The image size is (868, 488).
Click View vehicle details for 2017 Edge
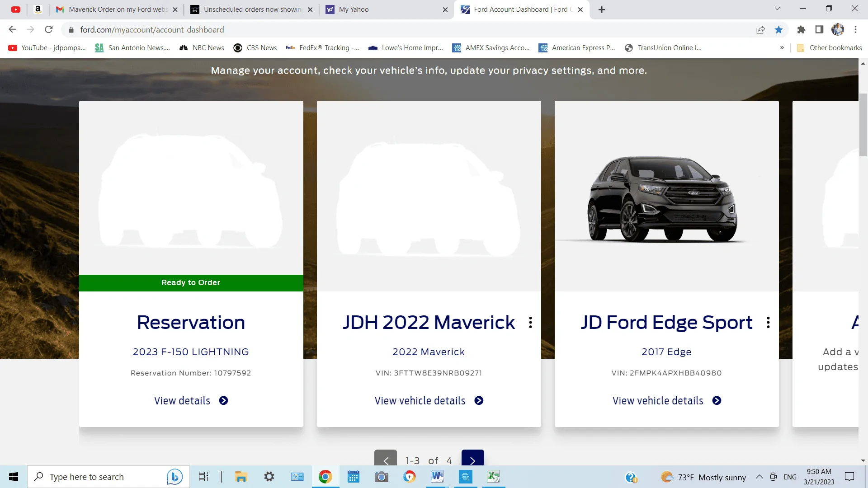click(x=666, y=401)
